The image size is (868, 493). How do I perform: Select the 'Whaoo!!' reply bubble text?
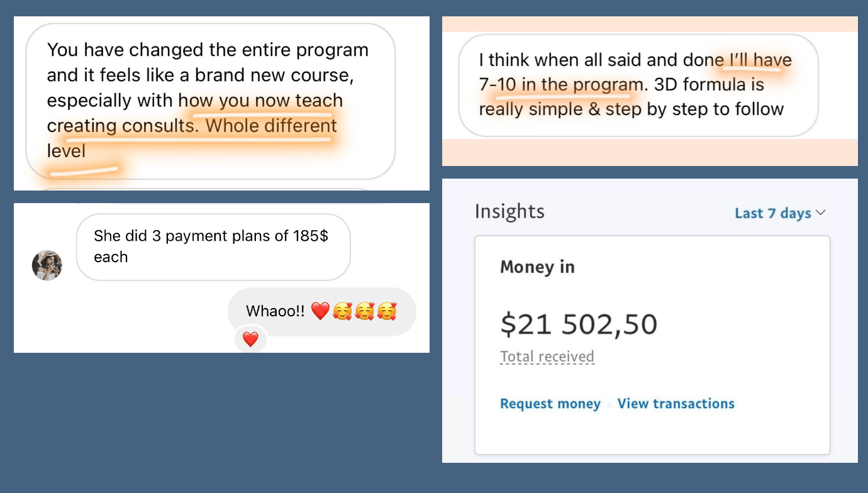(275, 311)
